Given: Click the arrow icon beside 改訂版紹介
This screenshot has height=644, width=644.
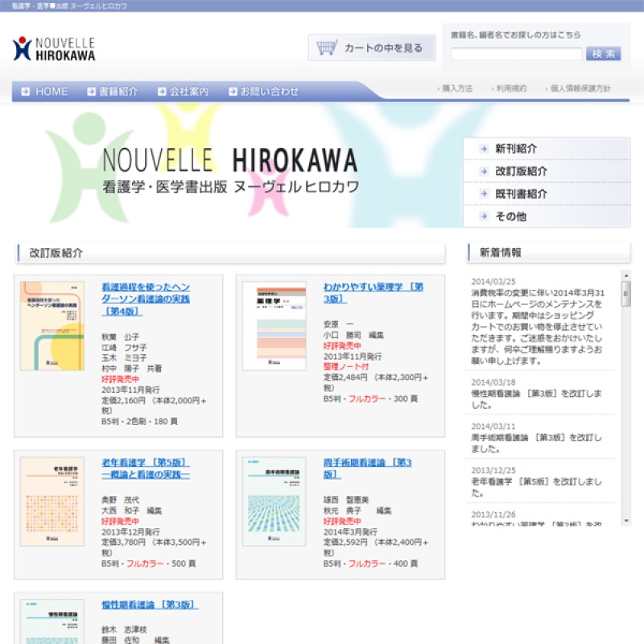Looking at the screenshot, I should click(x=484, y=171).
